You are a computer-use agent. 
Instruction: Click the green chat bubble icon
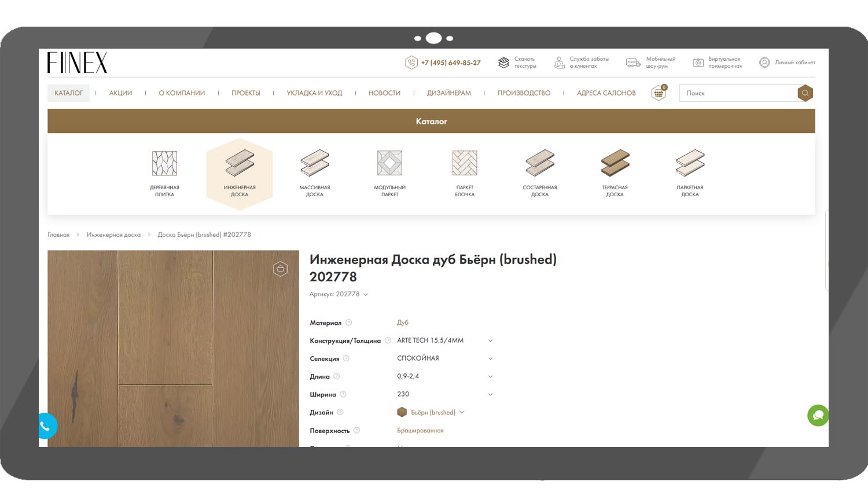pyautogui.click(x=818, y=415)
